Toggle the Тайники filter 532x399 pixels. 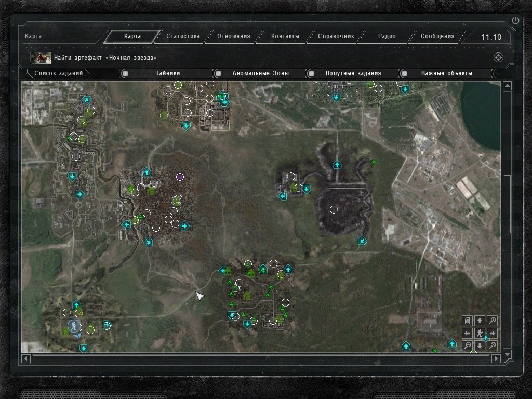point(168,73)
